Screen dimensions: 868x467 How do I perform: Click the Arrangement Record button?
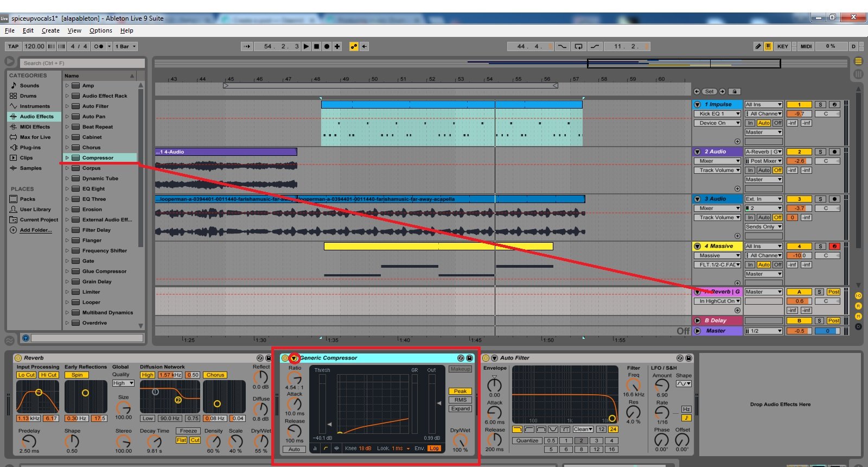pyautogui.click(x=327, y=47)
